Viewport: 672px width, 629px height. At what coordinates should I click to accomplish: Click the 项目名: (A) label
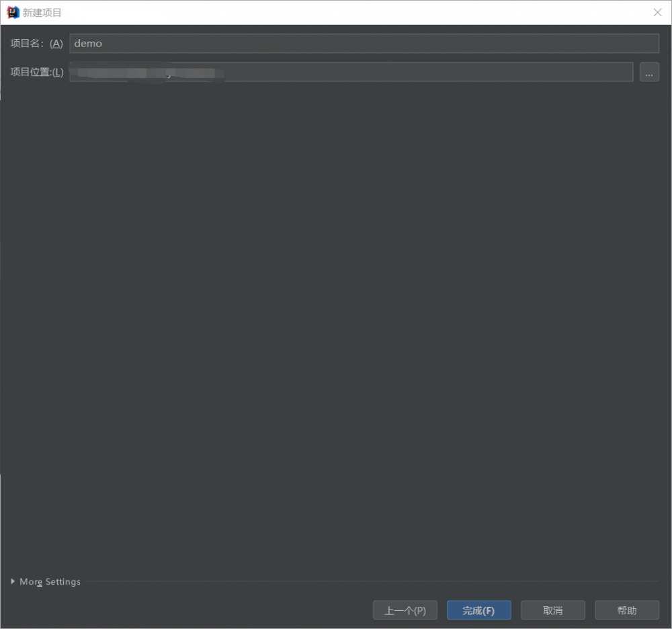(x=35, y=43)
